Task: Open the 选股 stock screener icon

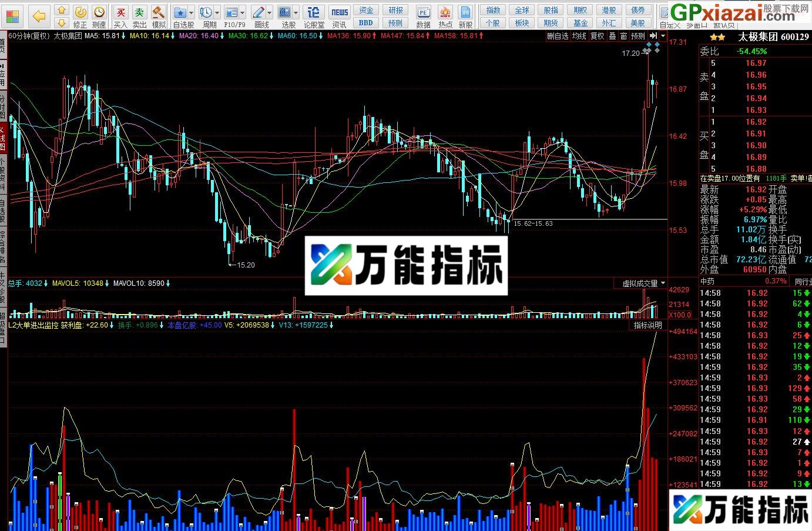Action: [285, 12]
